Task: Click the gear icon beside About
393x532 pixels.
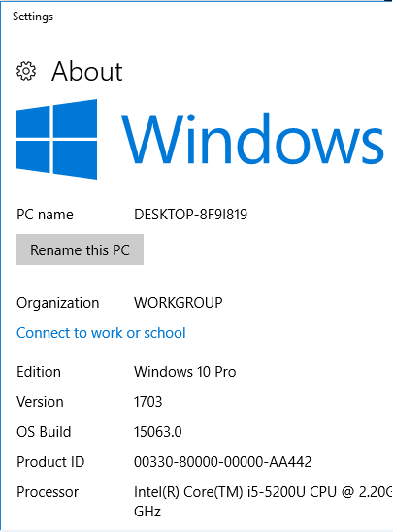Action: coord(26,71)
